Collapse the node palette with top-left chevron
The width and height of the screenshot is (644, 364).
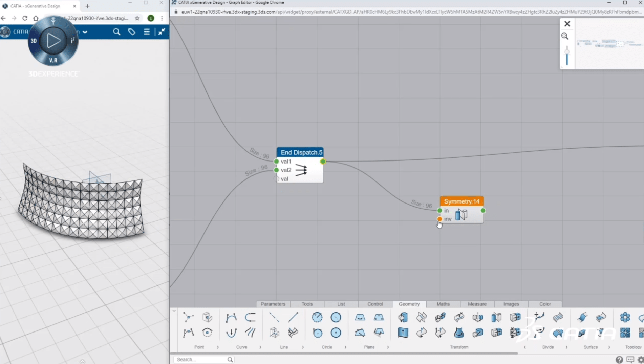pos(174,311)
